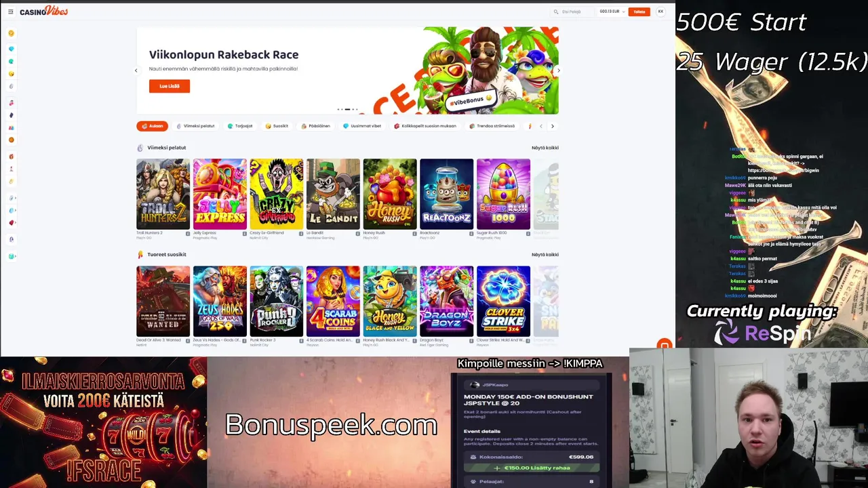Click the orange ball icon in the sidebar

click(11, 140)
